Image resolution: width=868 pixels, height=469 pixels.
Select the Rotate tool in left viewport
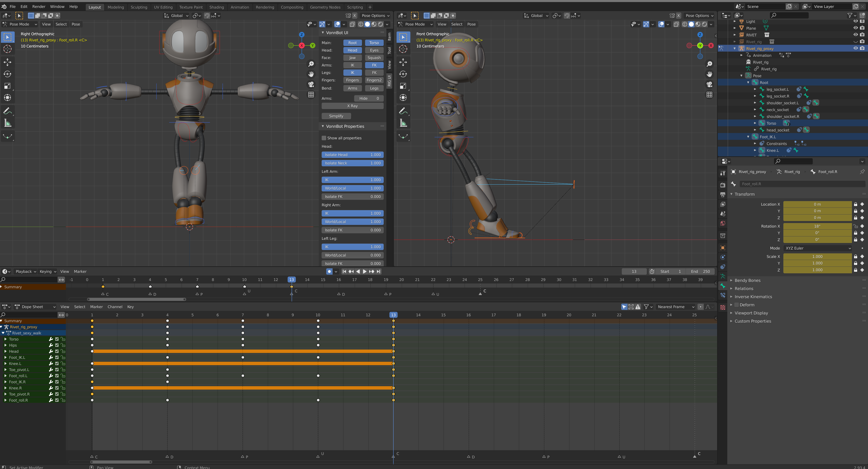7,74
